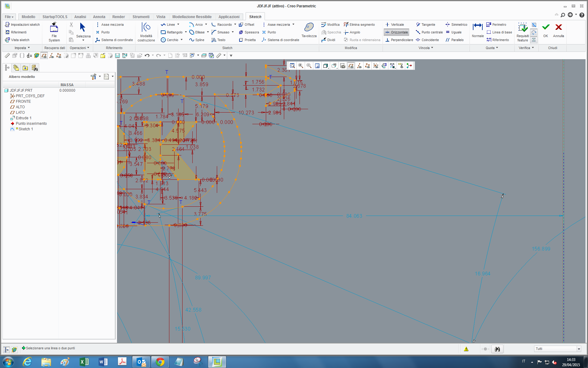
Task: Click Refit zoom in graphics toolbar
Action: [292, 66]
